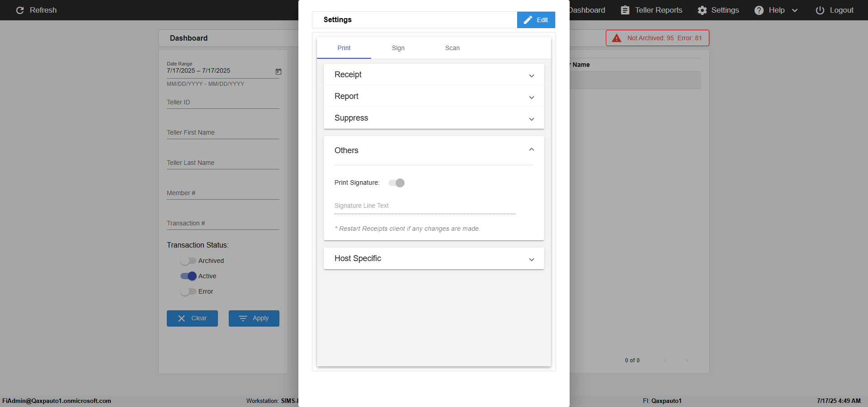This screenshot has height=407, width=868.
Task: Expand the Receipt section
Action: coord(434,75)
